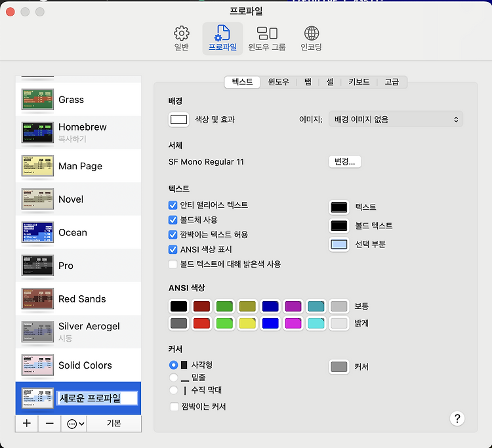Click the 변경... font button
492x448 pixels.
(x=344, y=161)
